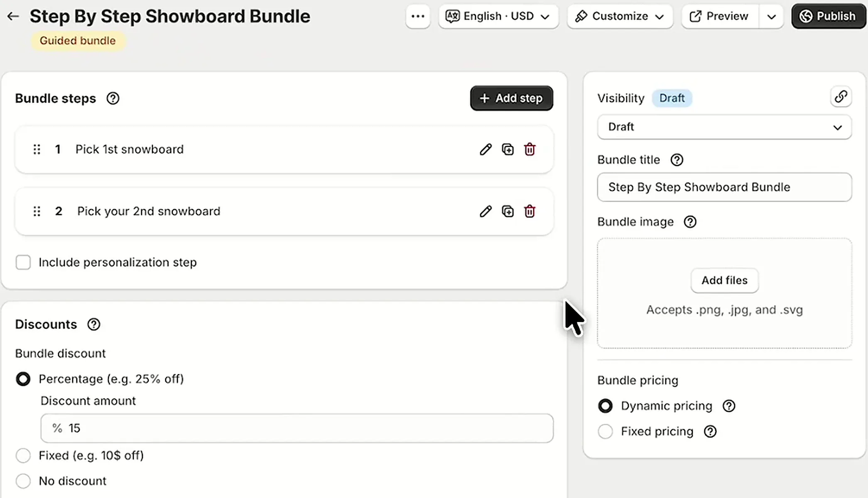Image resolution: width=868 pixels, height=498 pixels.
Task: Click the Discount amount percent field
Action: (x=297, y=428)
